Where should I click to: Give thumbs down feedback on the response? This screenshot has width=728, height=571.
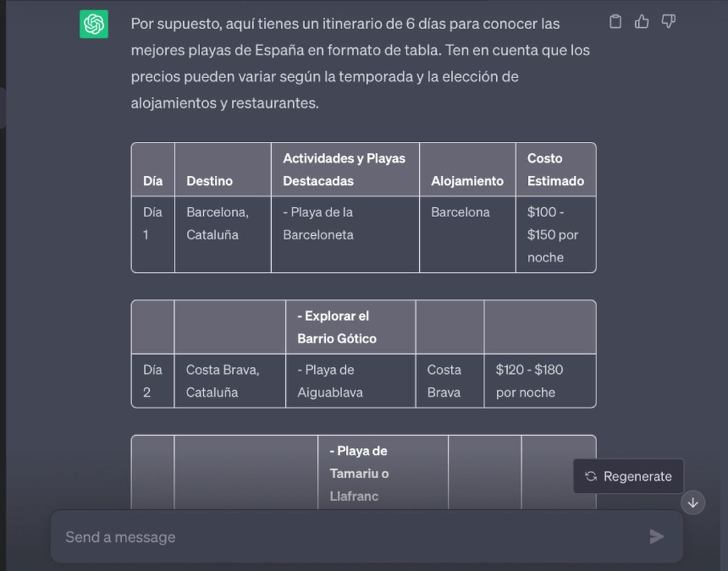667,21
